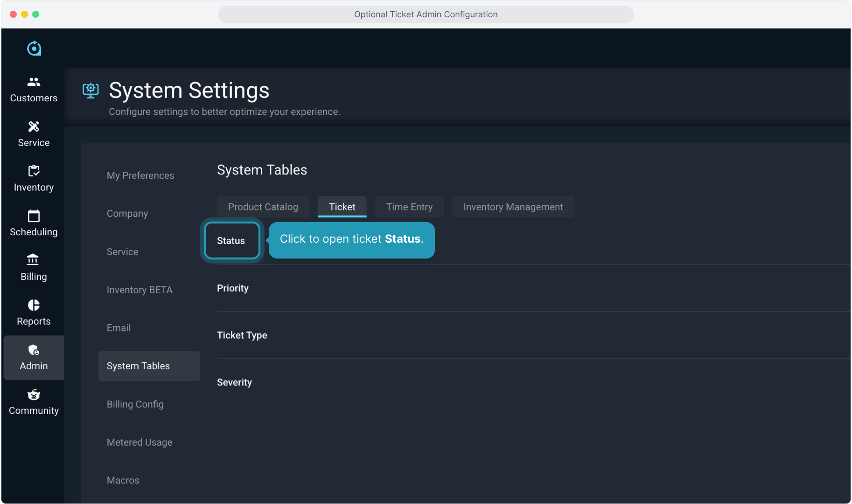Open Scheduling calendar icon
This screenshot has width=852, height=504.
click(x=34, y=216)
